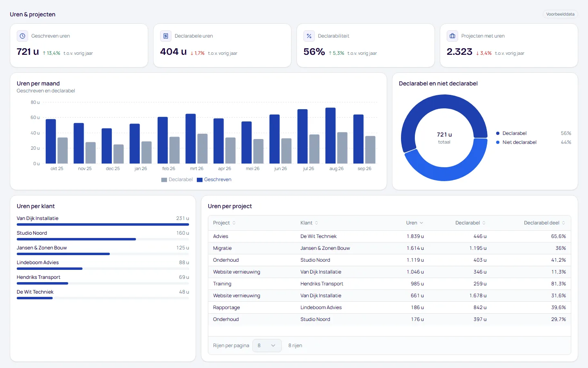588x368 pixels.
Task: Click the Advies project row
Action: (x=390, y=236)
